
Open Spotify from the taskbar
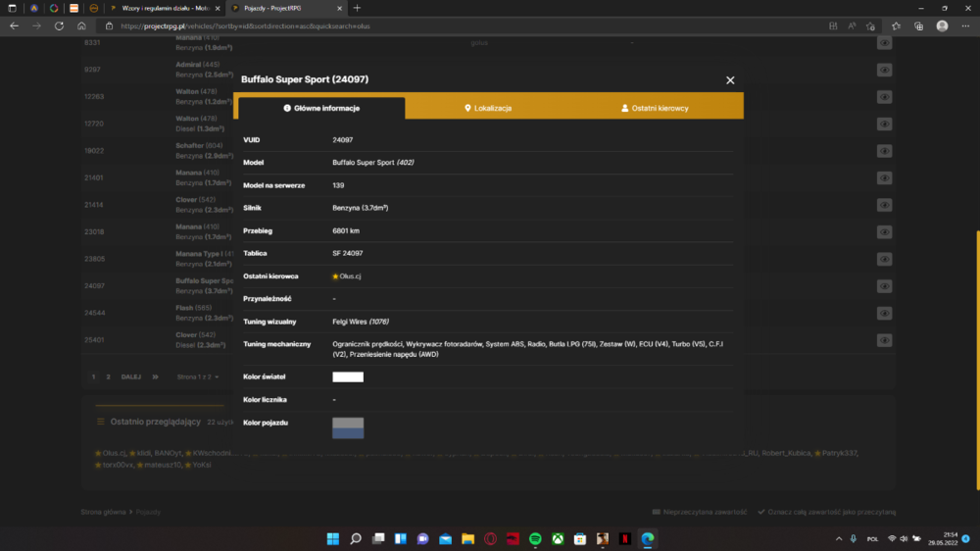[x=535, y=539]
